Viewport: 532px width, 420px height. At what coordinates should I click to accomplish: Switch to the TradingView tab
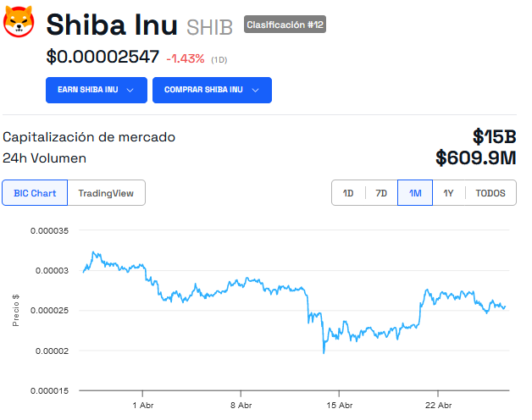106,193
